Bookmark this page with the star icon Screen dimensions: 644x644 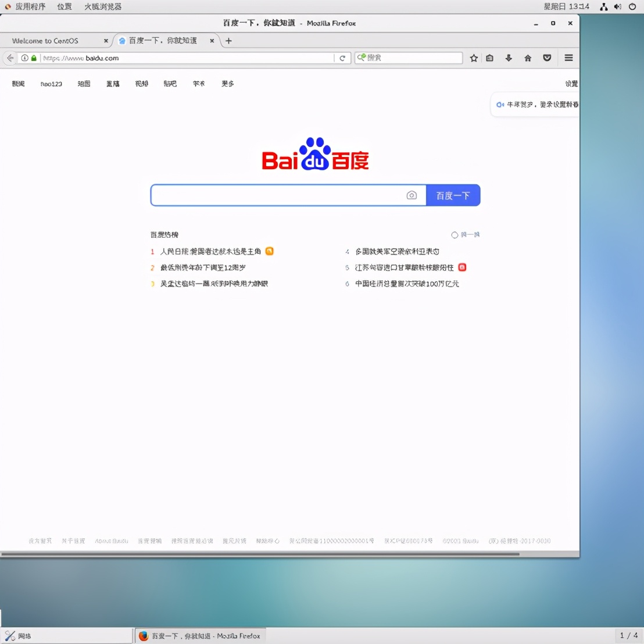(x=474, y=58)
